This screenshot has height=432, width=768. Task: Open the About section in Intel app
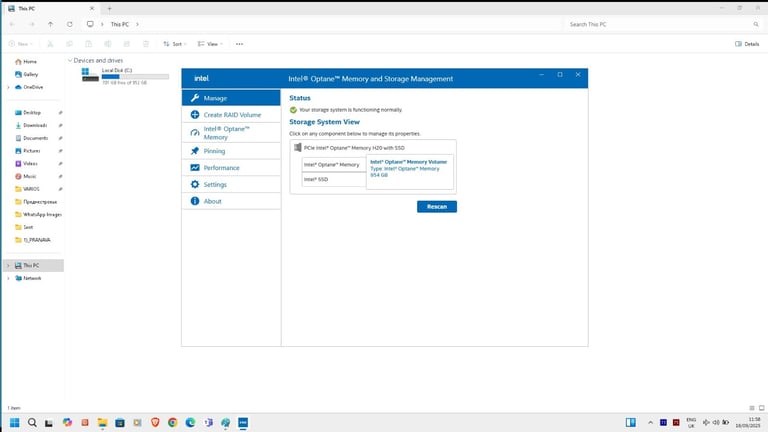point(231,201)
